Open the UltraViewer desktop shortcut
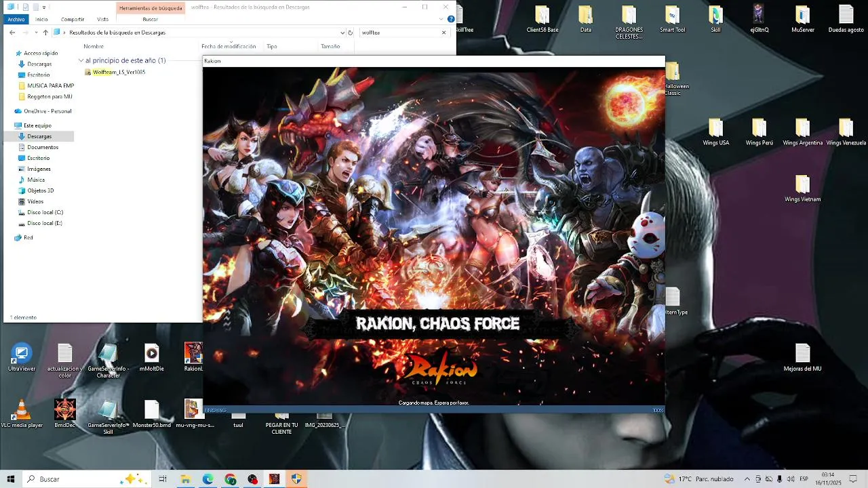 (x=22, y=357)
